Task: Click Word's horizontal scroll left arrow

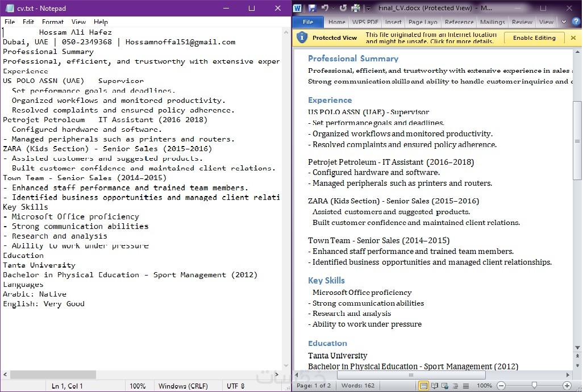Action: pyautogui.click(x=297, y=375)
